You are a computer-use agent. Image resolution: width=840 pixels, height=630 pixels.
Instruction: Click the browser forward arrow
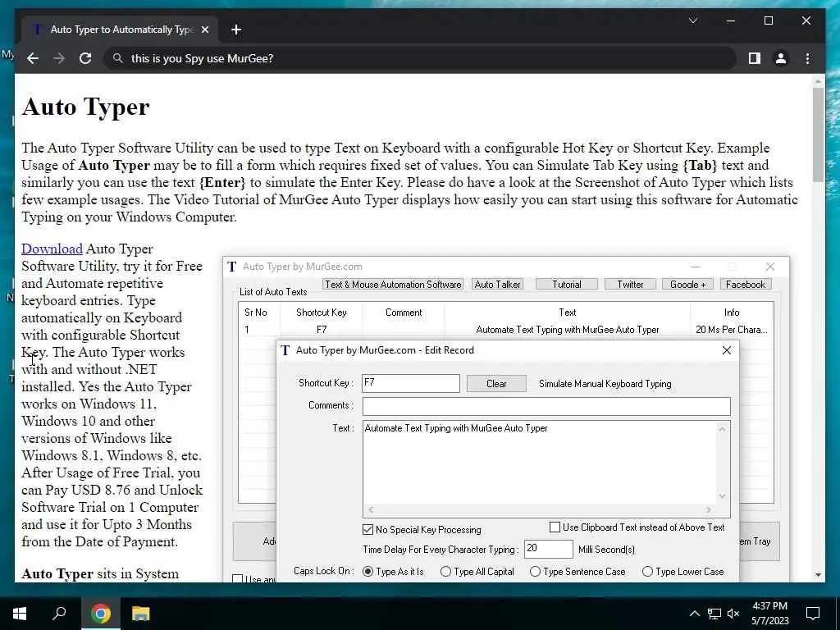pyautogui.click(x=59, y=58)
